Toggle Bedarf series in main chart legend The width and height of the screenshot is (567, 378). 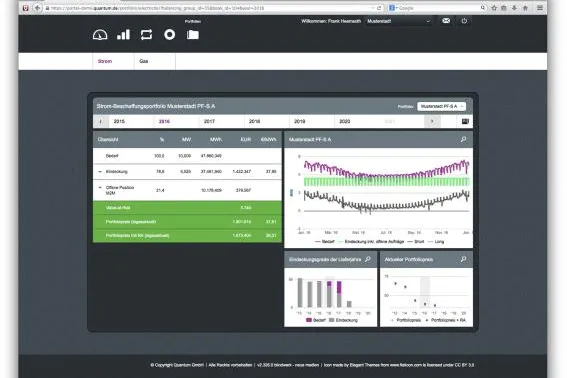tap(325, 241)
